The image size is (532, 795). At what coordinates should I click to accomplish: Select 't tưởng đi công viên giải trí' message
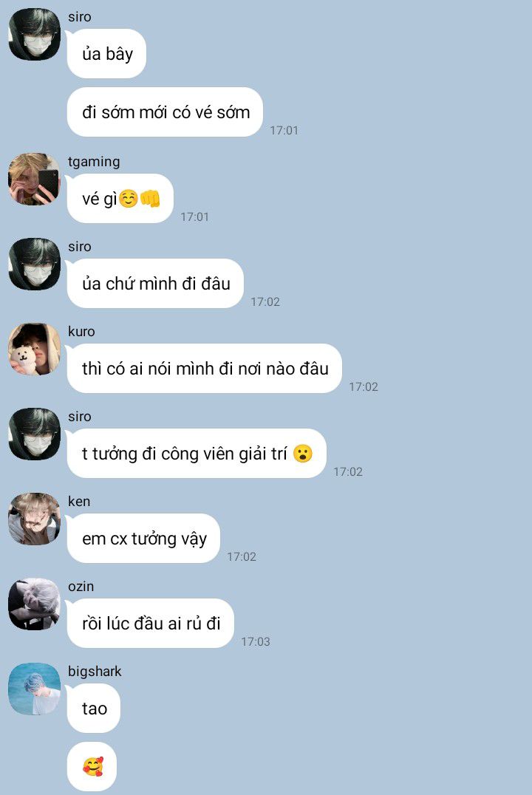(x=197, y=453)
